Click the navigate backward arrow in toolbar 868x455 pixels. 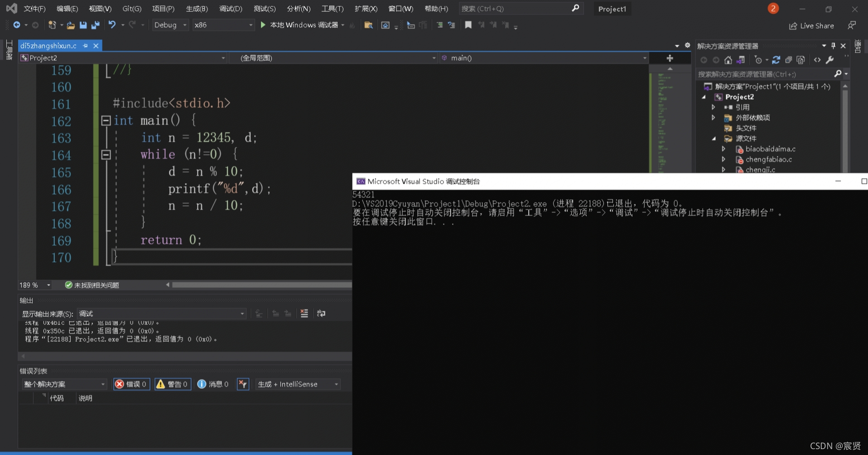(17, 25)
